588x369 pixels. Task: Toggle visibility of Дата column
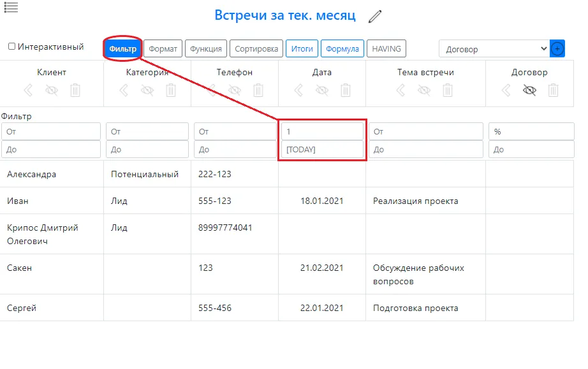point(322,90)
